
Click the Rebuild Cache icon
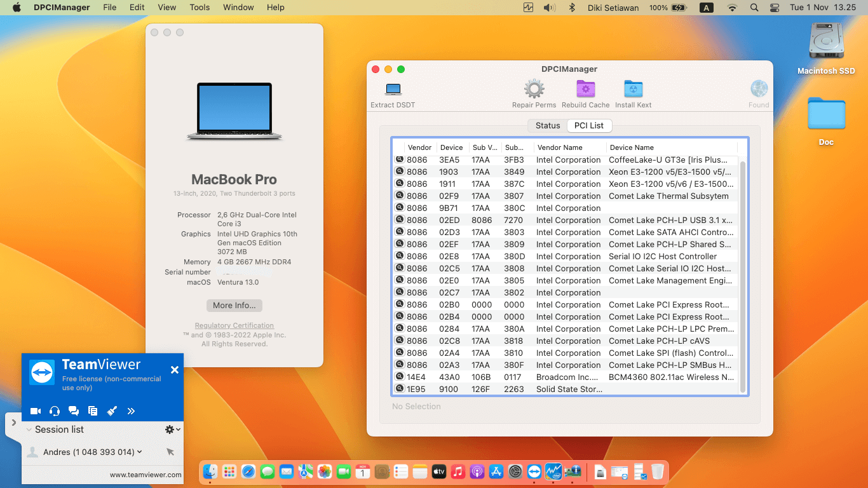(585, 90)
